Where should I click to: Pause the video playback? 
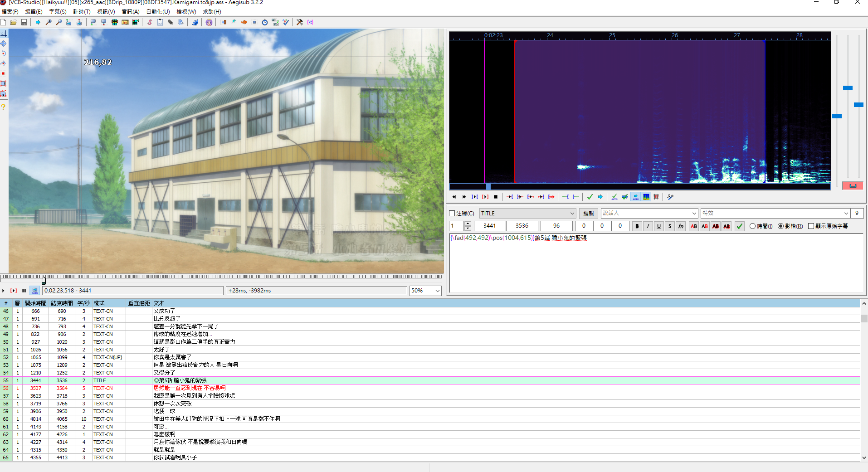click(24, 291)
